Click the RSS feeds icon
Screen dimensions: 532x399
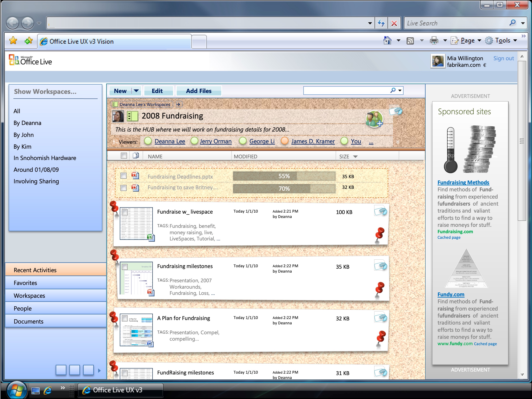(x=410, y=41)
